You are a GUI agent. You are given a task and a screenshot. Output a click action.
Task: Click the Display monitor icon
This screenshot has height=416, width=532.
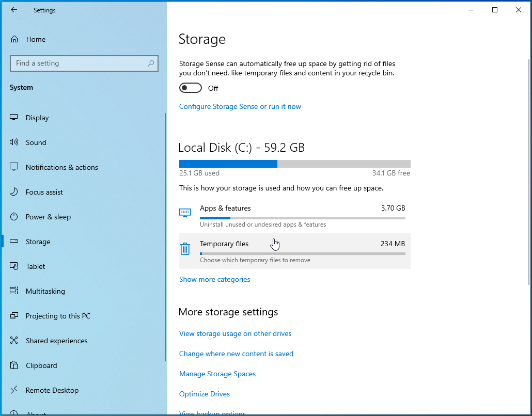[x=14, y=118]
